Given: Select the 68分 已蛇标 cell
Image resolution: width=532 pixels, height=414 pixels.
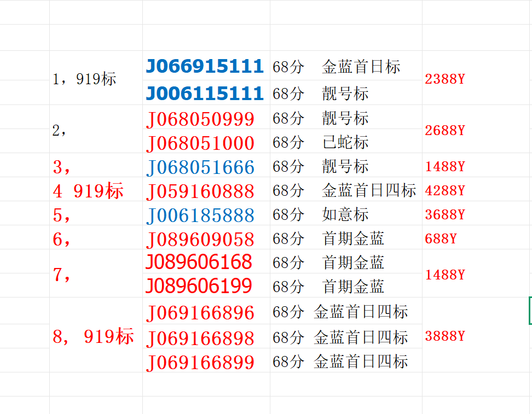Looking at the screenshot, I should pos(321,143).
